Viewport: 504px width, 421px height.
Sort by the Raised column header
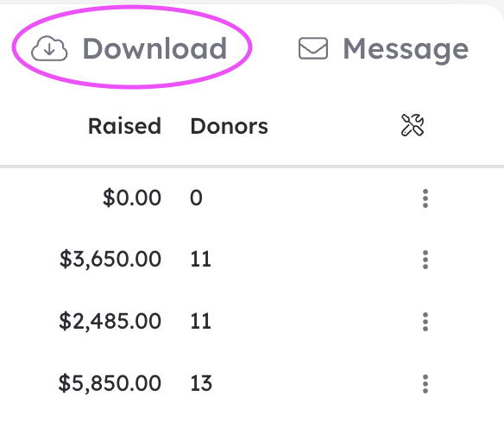(124, 126)
